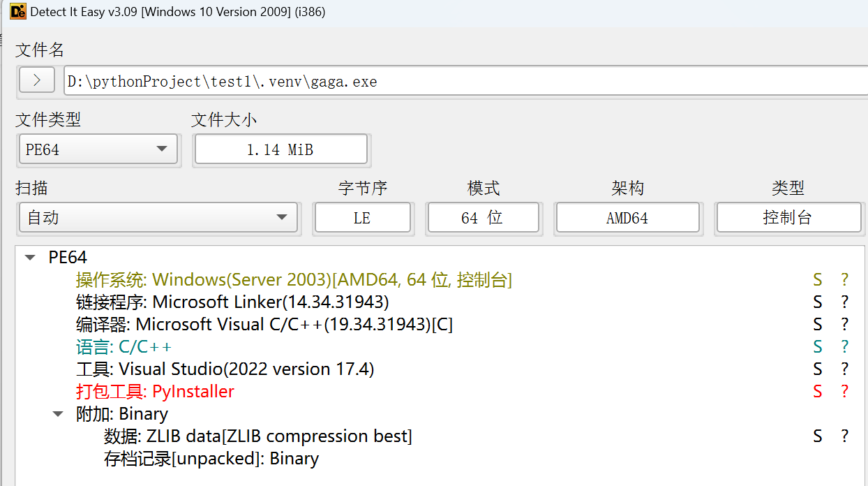
Task: Click S for the ZLIB data row
Action: (x=818, y=436)
